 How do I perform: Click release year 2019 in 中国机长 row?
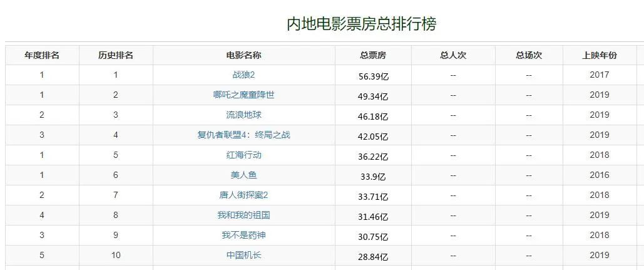click(x=599, y=255)
